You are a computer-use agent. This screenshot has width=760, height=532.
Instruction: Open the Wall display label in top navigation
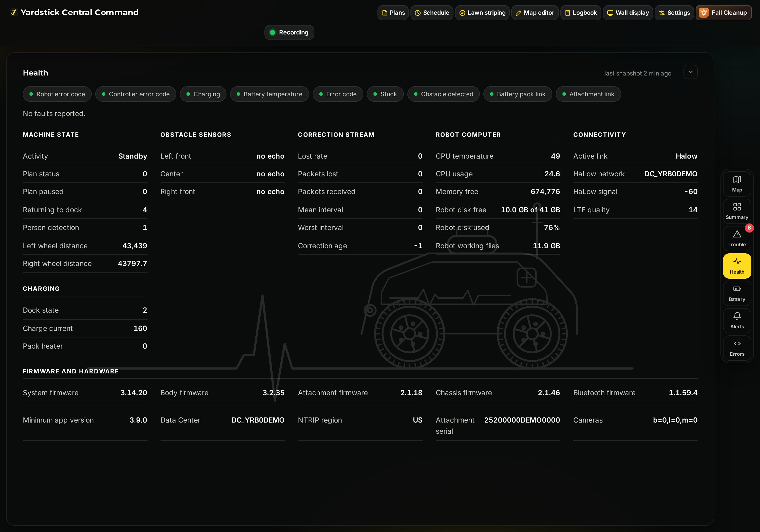(x=632, y=13)
